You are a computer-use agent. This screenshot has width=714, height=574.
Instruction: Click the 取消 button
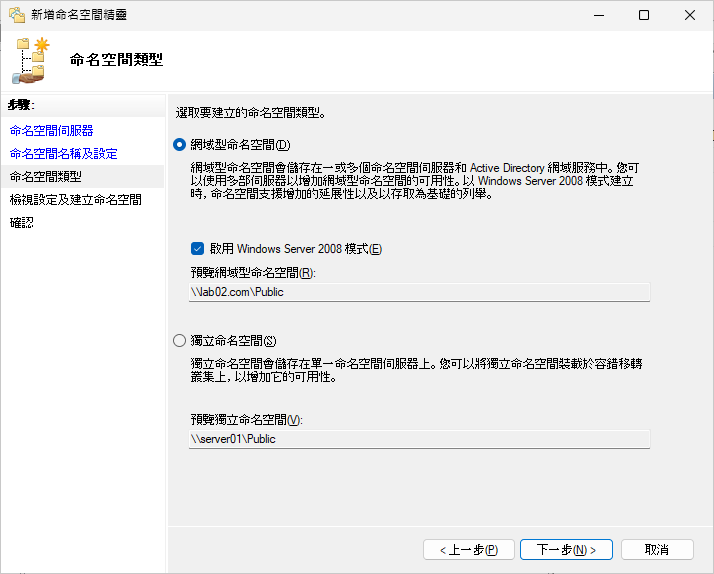657,549
